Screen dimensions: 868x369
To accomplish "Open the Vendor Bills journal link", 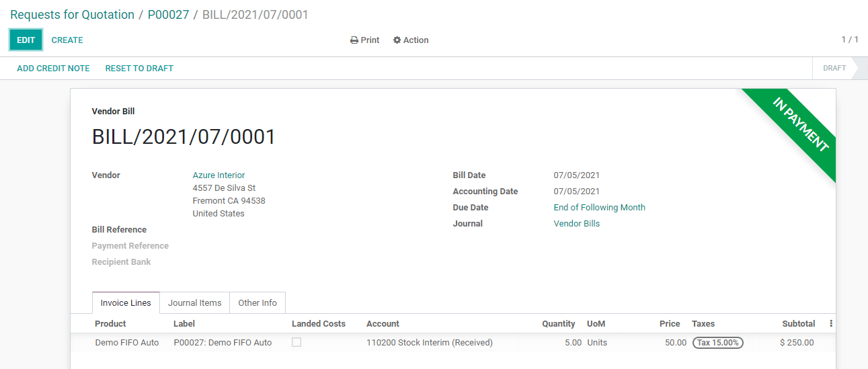I will [576, 224].
